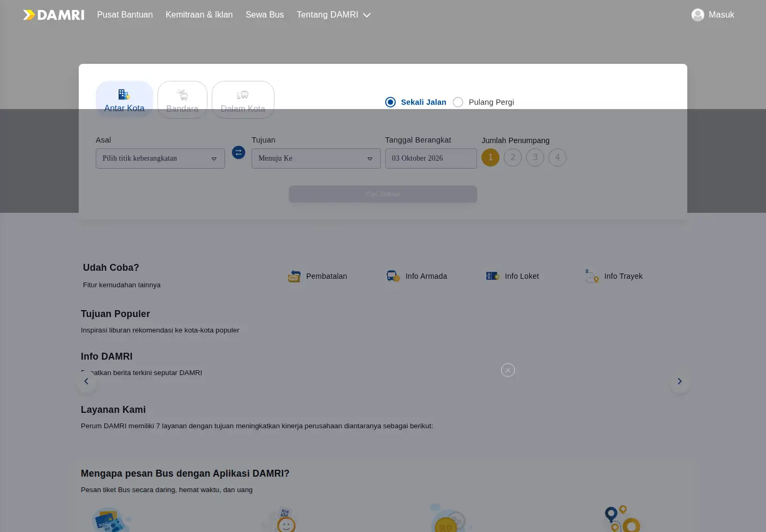Pick a date in Tanggal Berangkat field
766x532 pixels.
pyautogui.click(x=431, y=159)
